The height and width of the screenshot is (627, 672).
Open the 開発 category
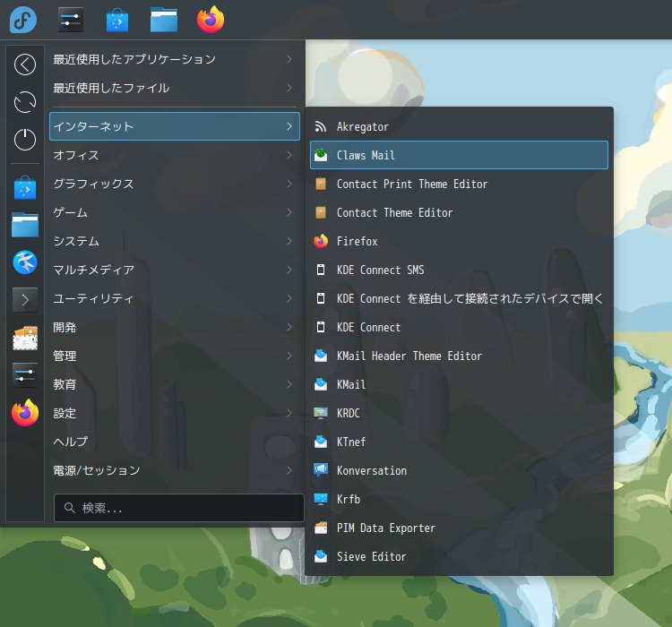[175, 328]
